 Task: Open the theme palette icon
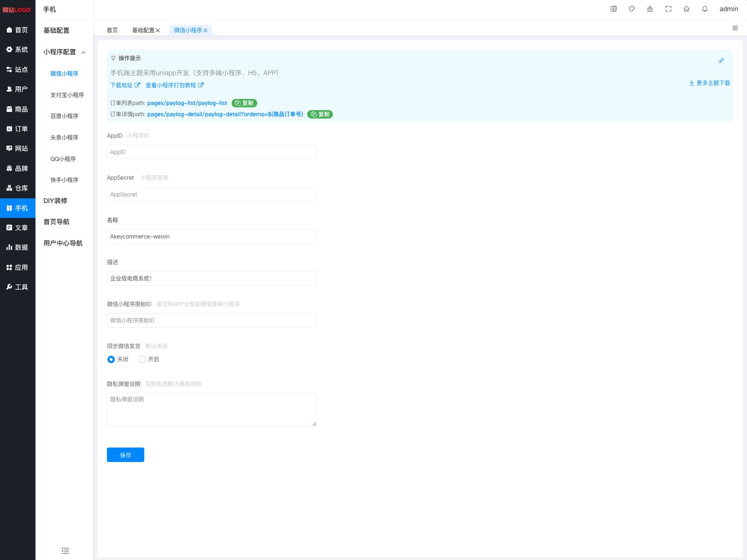pyautogui.click(x=632, y=9)
